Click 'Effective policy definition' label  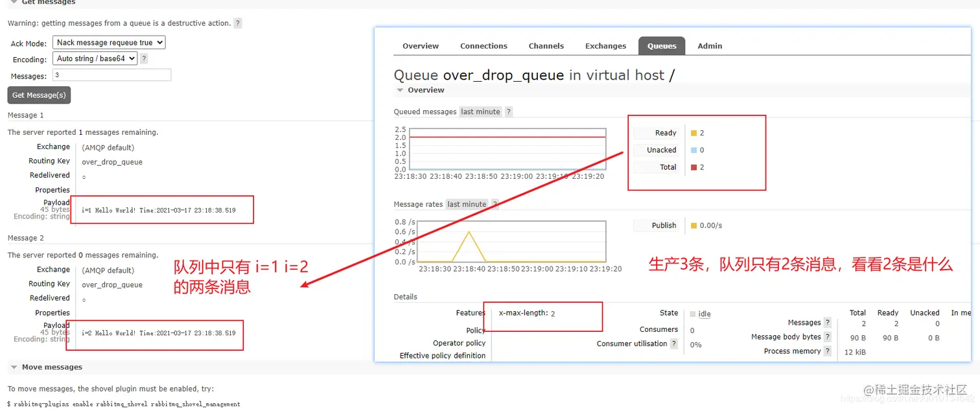[x=443, y=355]
